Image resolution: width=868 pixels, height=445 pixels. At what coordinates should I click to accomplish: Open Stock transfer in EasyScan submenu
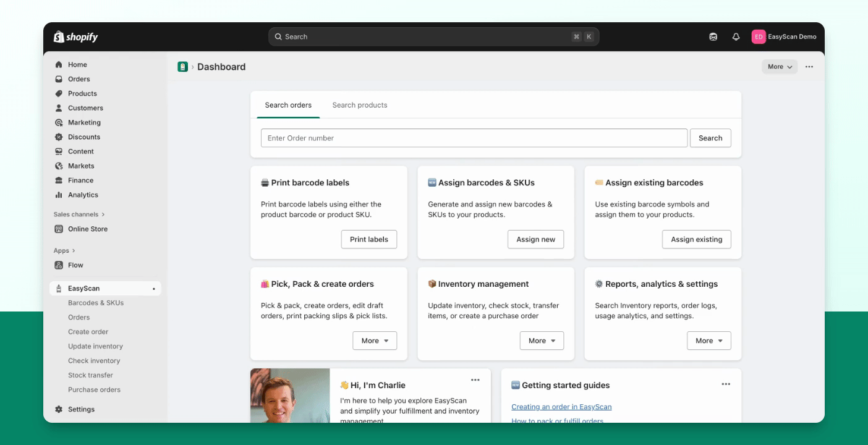click(90, 375)
